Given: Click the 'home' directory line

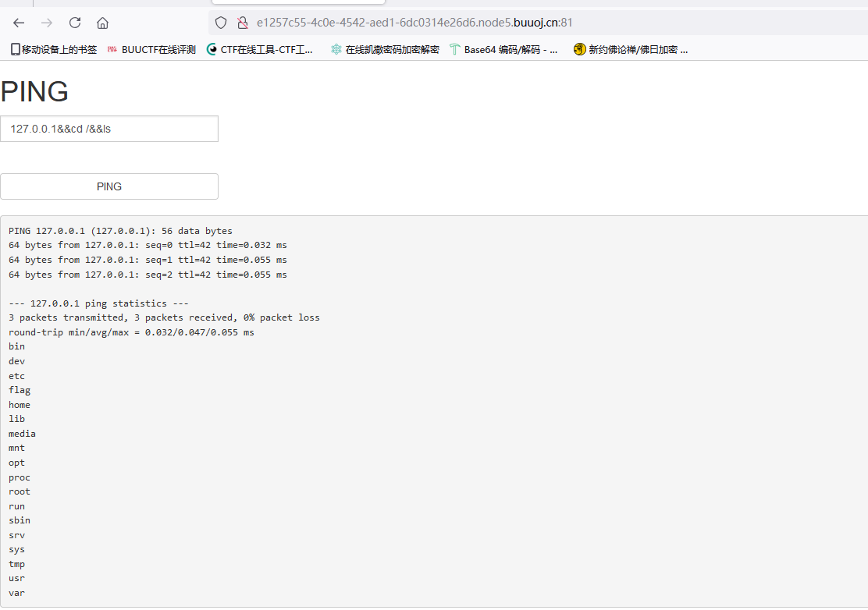Looking at the screenshot, I should point(20,405).
